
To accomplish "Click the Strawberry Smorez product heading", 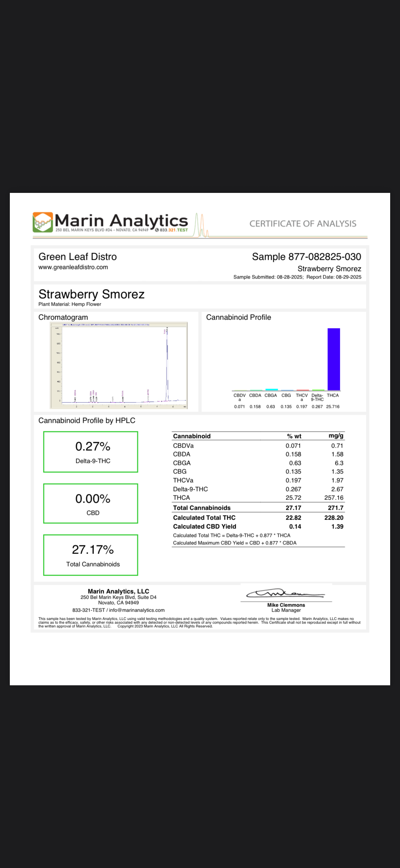I will [x=92, y=294].
